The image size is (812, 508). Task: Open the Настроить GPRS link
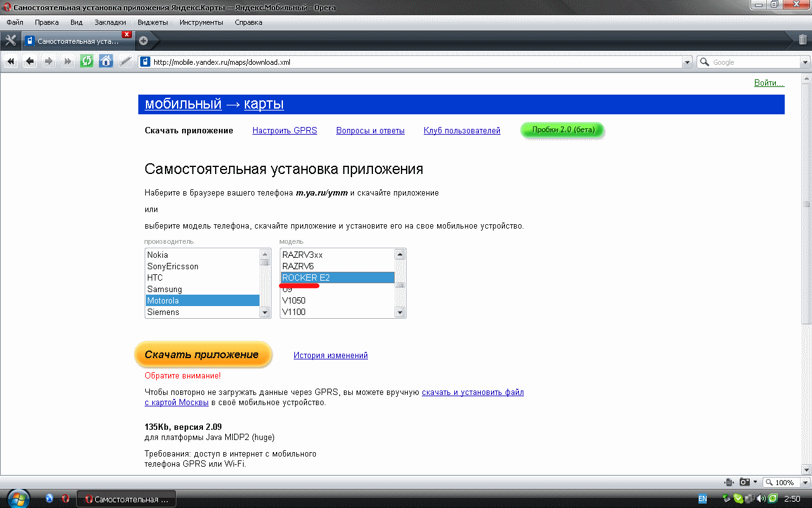coord(284,130)
